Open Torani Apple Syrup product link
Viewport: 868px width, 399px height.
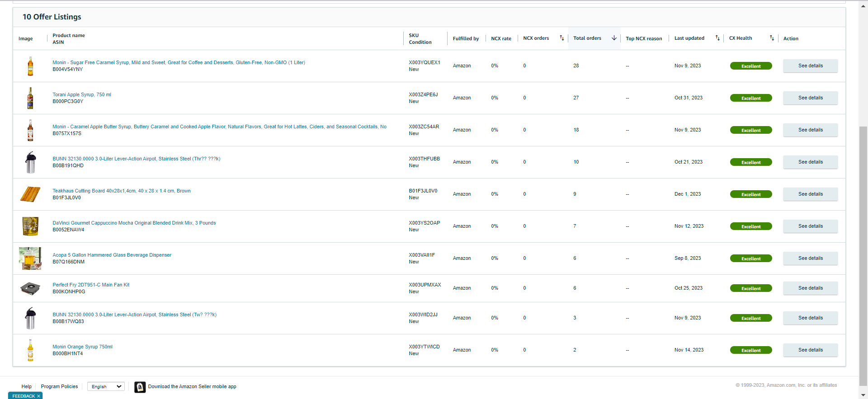click(82, 94)
